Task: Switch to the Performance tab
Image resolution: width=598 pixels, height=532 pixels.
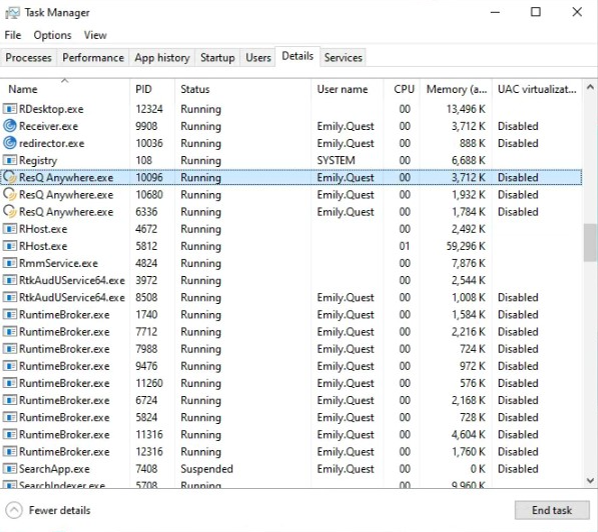Action: (93, 58)
